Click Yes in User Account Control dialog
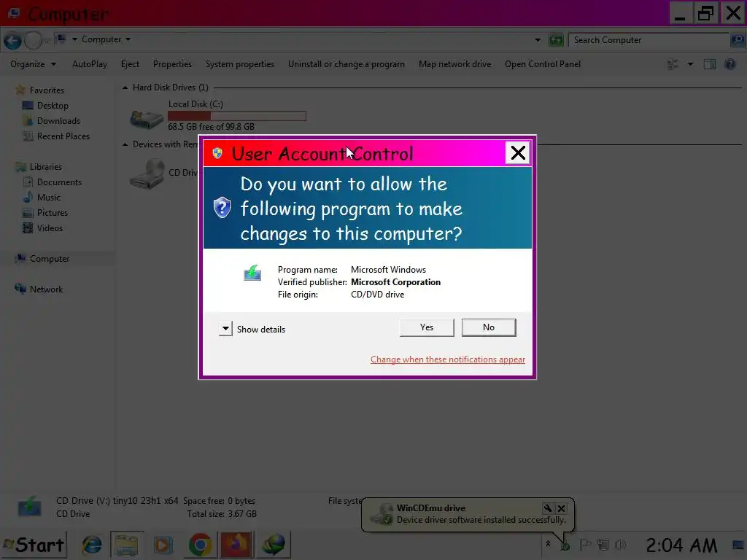Screen dimensions: 747x560 (426, 327)
